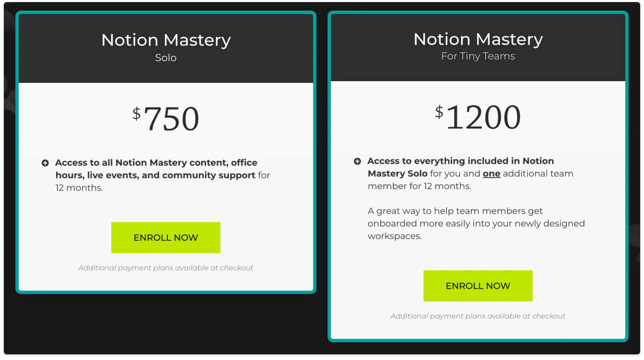Click the "A great way to help team members" paragraph

[476, 224]
